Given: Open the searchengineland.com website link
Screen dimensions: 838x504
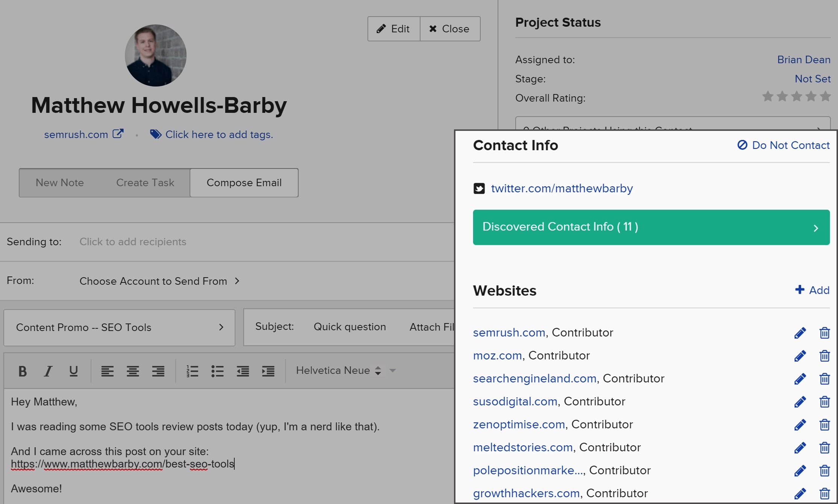Looking at the screenshot, I should (534, 378).
